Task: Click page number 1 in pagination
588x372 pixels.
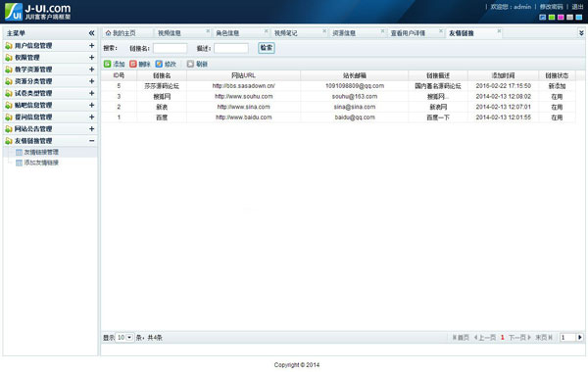Action: [503, 338]
